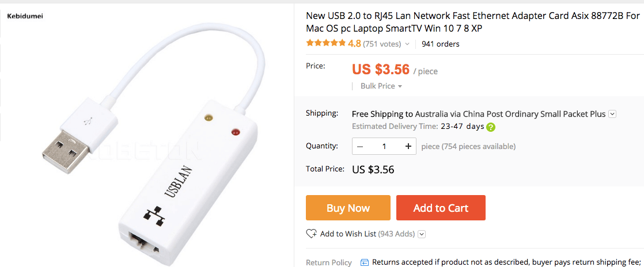
Task: Click the 941 orders text
Action: tap(440, 44)
